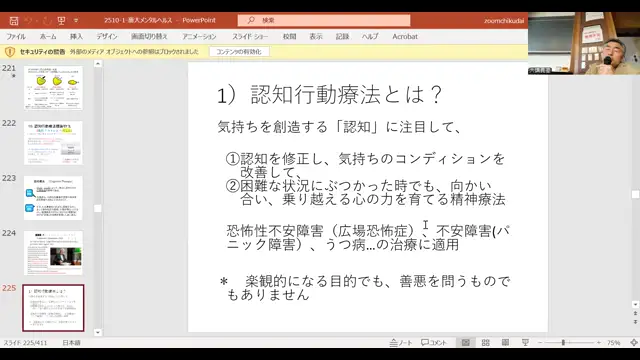This screenshot has height=360, width=640.
Task: Click the animation star marker under slide 221
Action: click(13, 76)
